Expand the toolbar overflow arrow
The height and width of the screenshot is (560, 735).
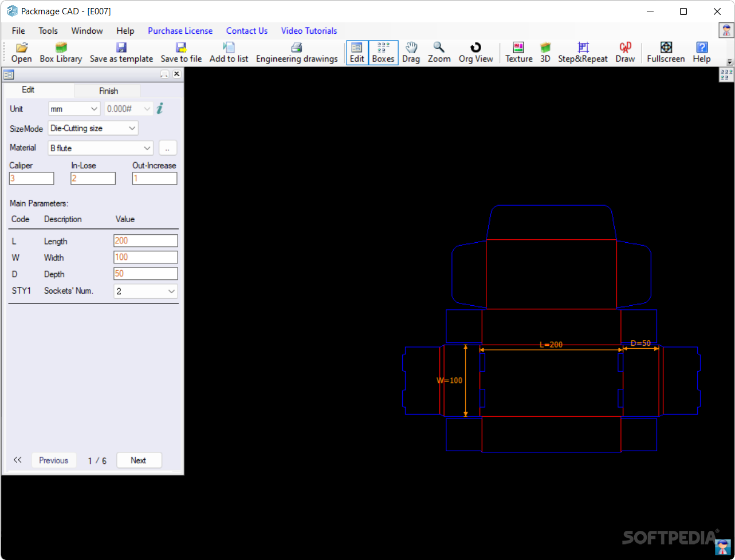729,61
